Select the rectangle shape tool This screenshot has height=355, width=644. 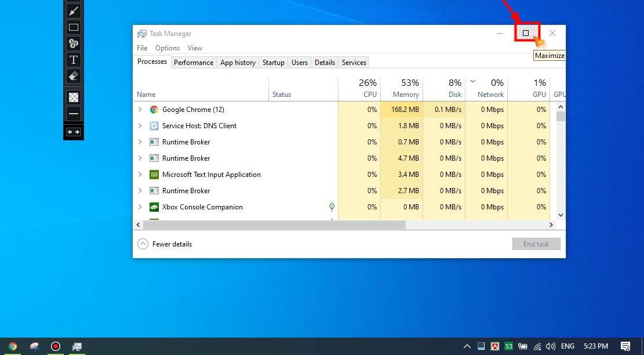point(73,27)
